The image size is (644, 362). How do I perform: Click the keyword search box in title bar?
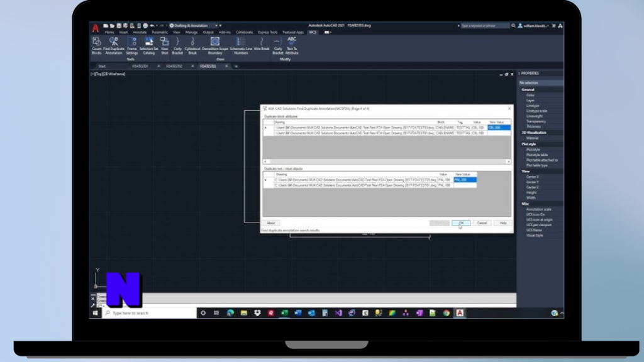click(485, 25)
